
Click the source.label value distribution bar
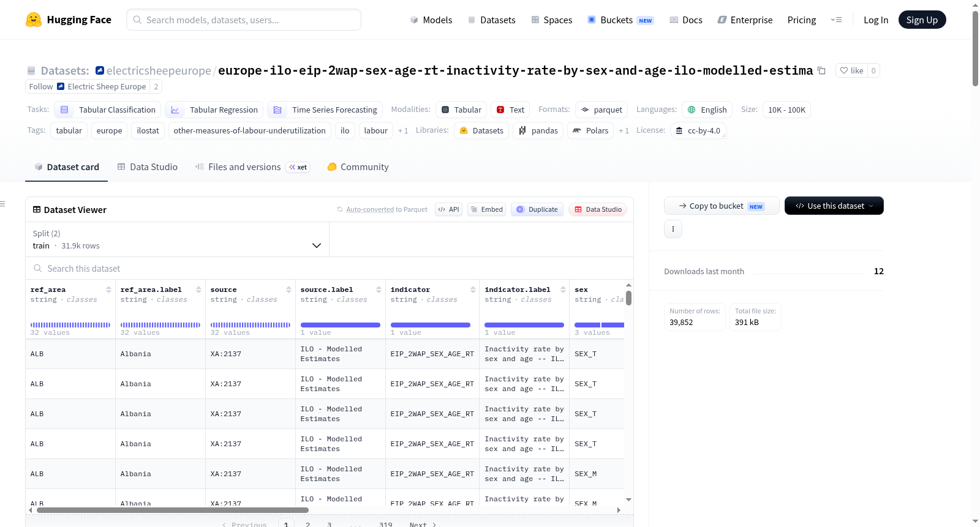(x=341, y=325)
